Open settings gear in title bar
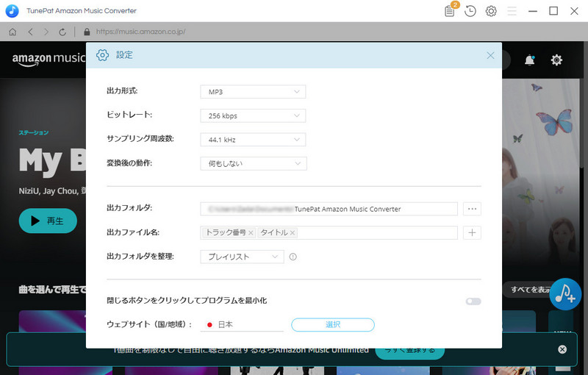 (491, 11)
